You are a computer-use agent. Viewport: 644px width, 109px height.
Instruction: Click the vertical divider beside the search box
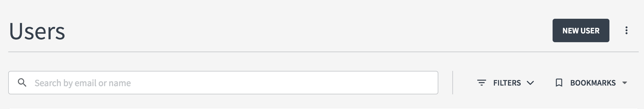453,83
